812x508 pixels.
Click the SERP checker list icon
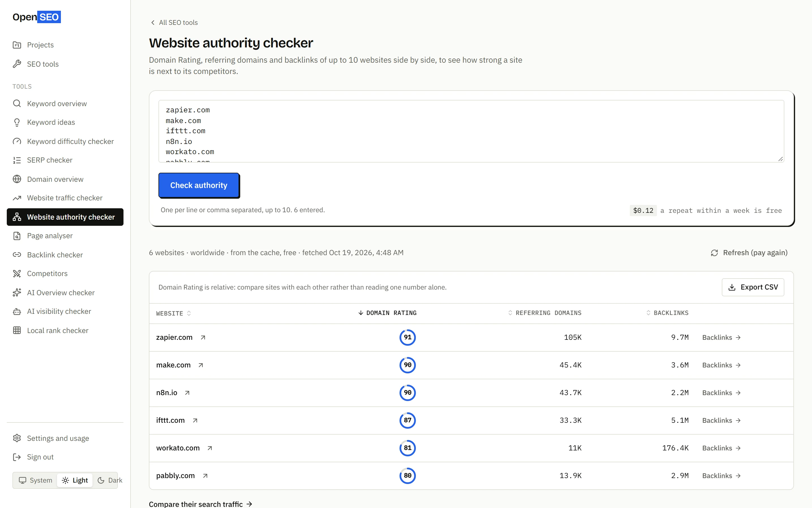pyautogui.click(x=17, y=160)
